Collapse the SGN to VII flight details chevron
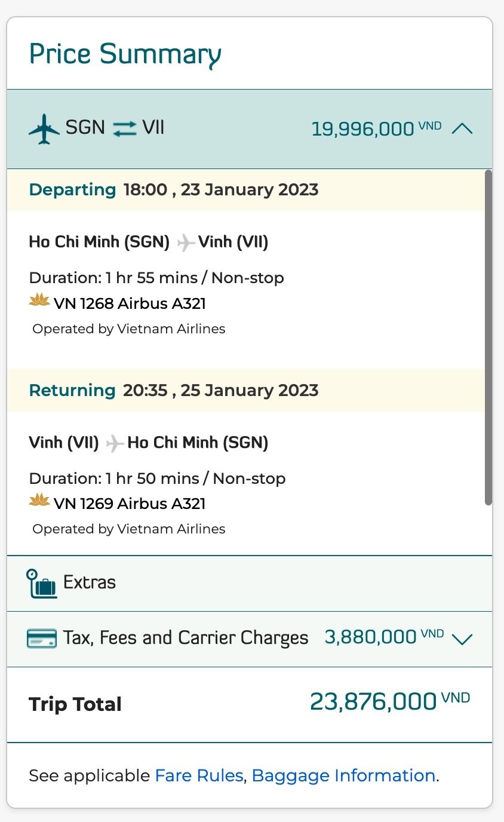The width and height of the screenshot is (504, 822). (x=462, y=128)
